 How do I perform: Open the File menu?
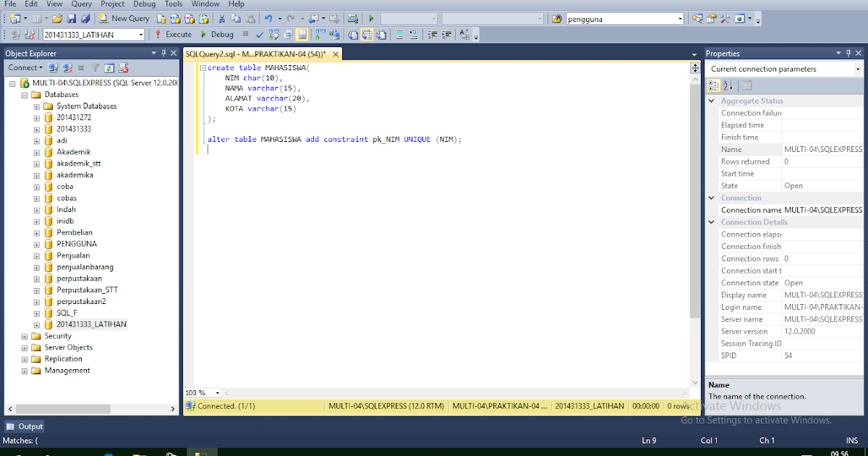pos(10,4)
